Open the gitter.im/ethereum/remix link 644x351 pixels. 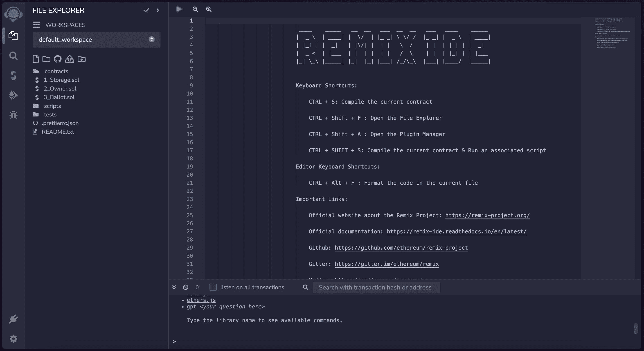(x=387, y=264)
